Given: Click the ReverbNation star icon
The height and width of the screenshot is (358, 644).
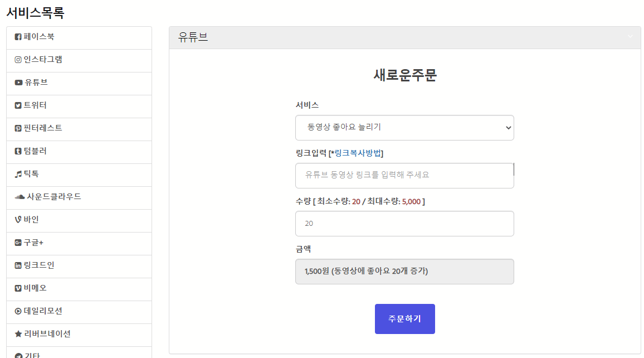Looking at the screenshot, I should click(x=18, y=334).
